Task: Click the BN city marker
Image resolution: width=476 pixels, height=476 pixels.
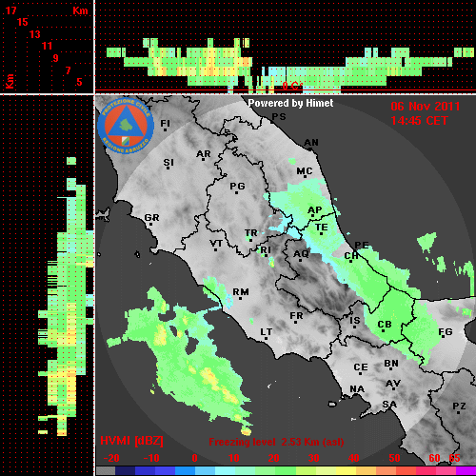Action: (391, 365)
